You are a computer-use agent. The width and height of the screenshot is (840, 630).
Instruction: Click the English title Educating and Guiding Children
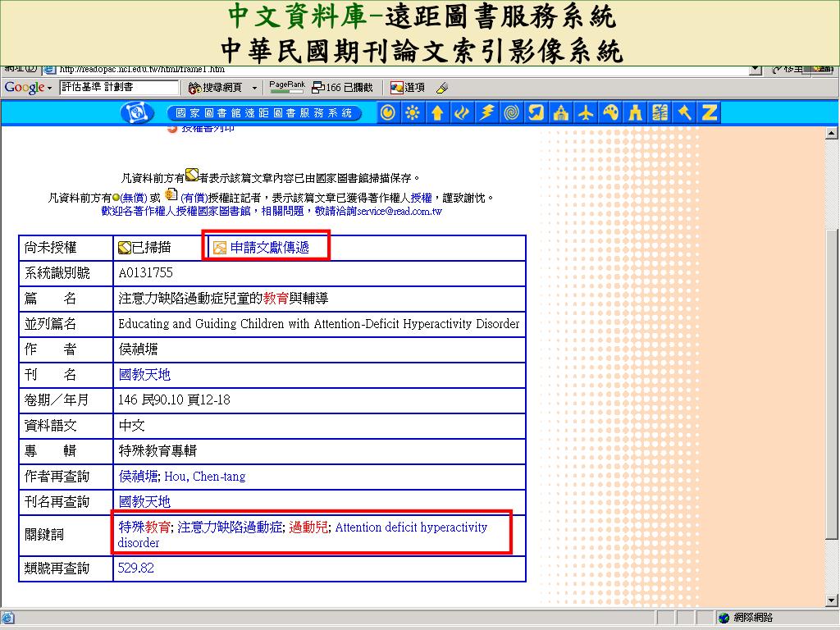click(x=319, y=323)
